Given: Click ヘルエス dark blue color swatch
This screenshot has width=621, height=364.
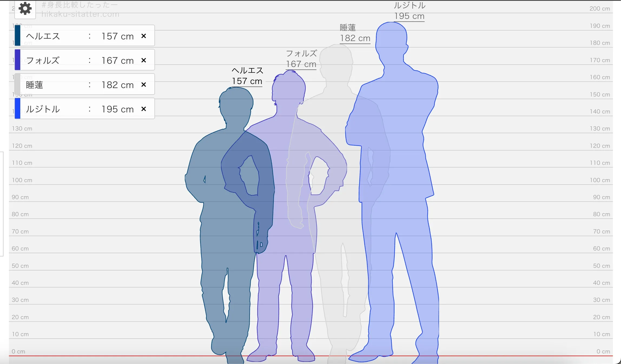Looking at the screenshot, I should (18, 35).
